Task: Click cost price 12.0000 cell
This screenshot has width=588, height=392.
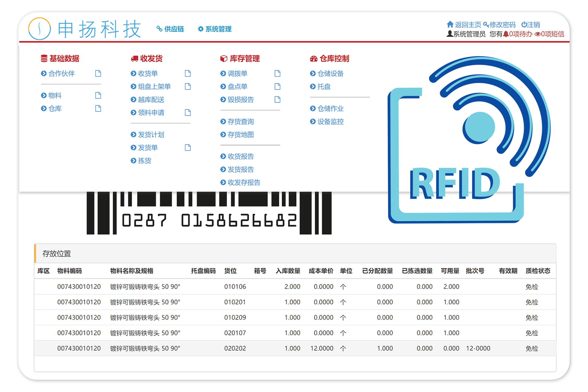Action: [322, 349]
